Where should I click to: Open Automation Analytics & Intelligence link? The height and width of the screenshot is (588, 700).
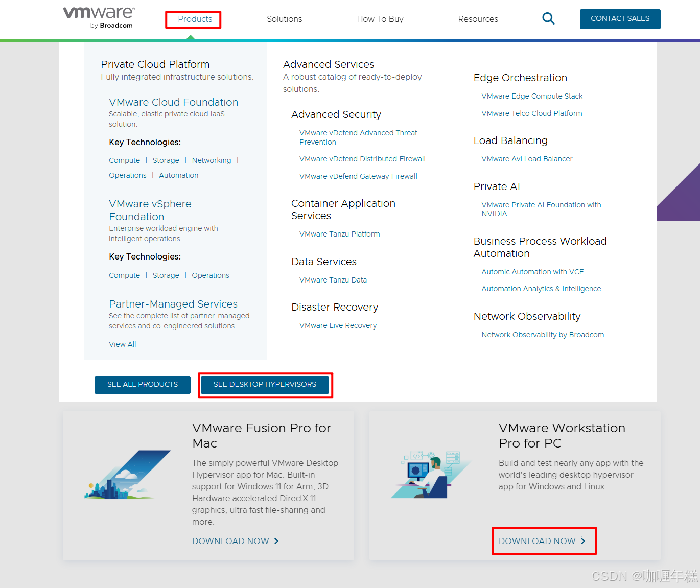(541, 289)
